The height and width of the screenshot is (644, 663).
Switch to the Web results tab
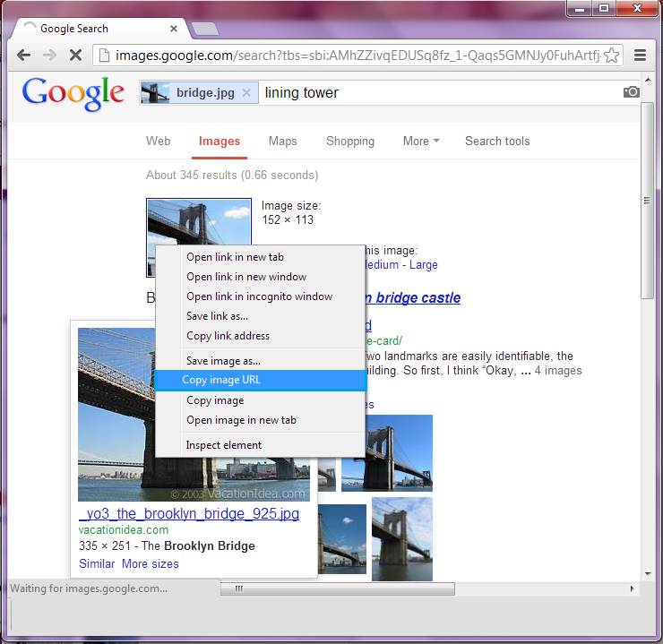click(159, 141)
